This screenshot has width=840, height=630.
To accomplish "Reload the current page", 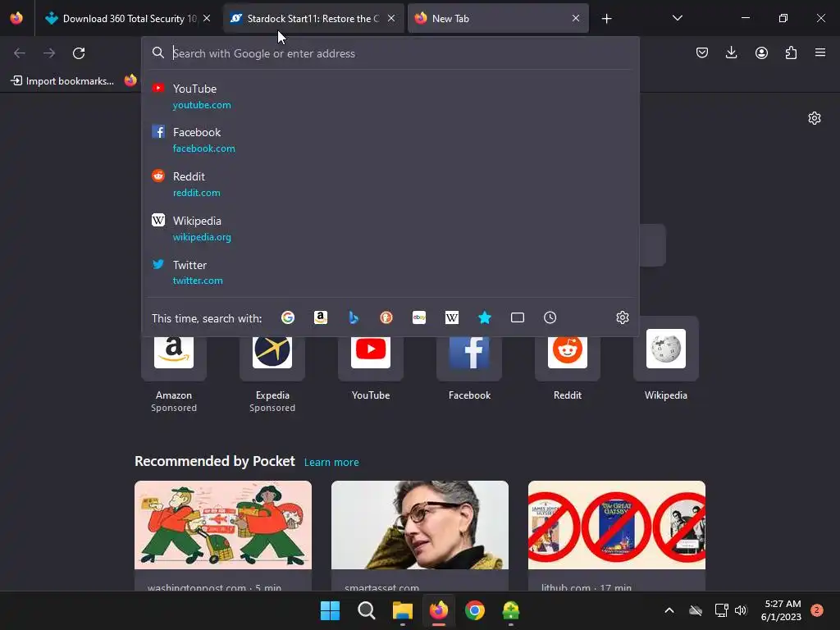I will 79,53.
